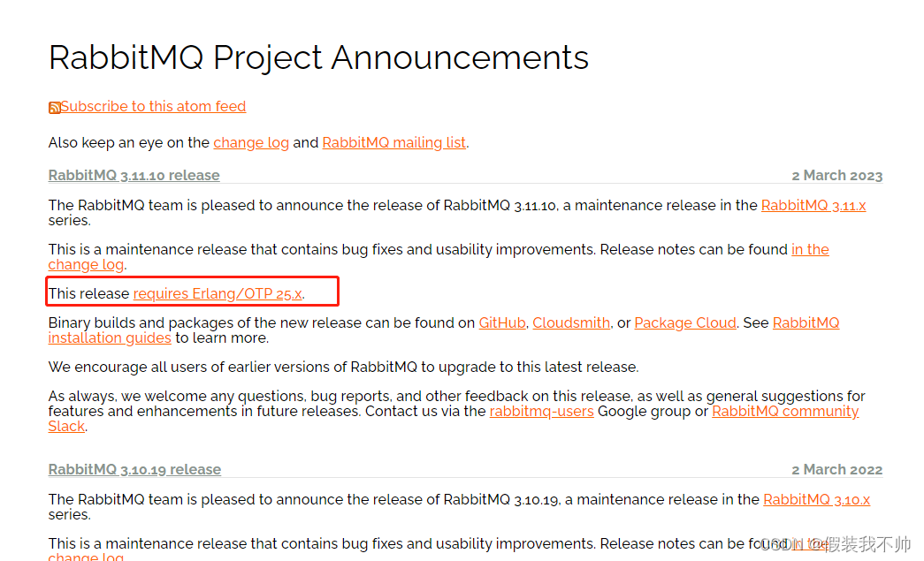Open the RabbitMQ 3.10.19 release heading
The image size is (924, 561).
pos(134,470)
